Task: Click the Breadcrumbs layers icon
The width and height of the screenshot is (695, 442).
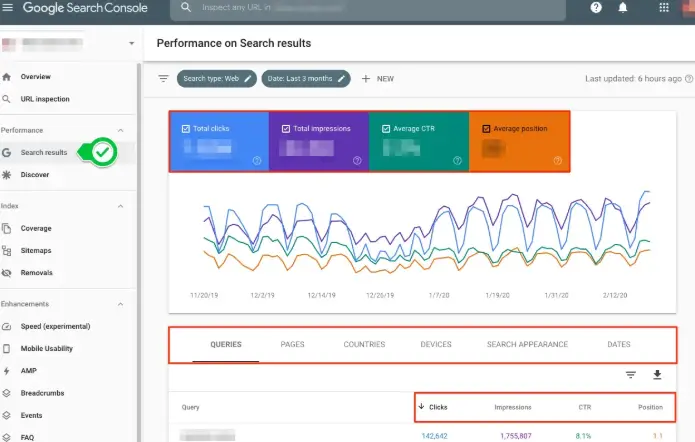Action: coord(6,393)
